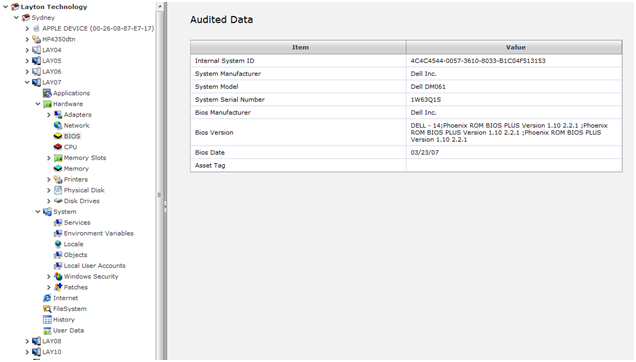Collapse the Layton Technology root node
This screenshot has height=362, width=636.
[x=5, y=6]
